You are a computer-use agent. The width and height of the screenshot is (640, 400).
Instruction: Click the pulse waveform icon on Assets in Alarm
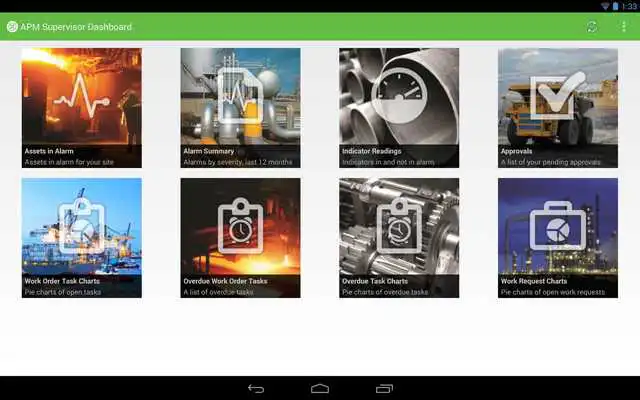click(82, 96)
